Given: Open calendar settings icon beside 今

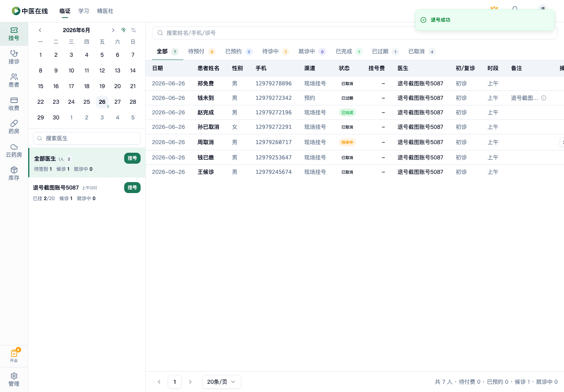Looking at the screenshot, I should click(134, 30).
